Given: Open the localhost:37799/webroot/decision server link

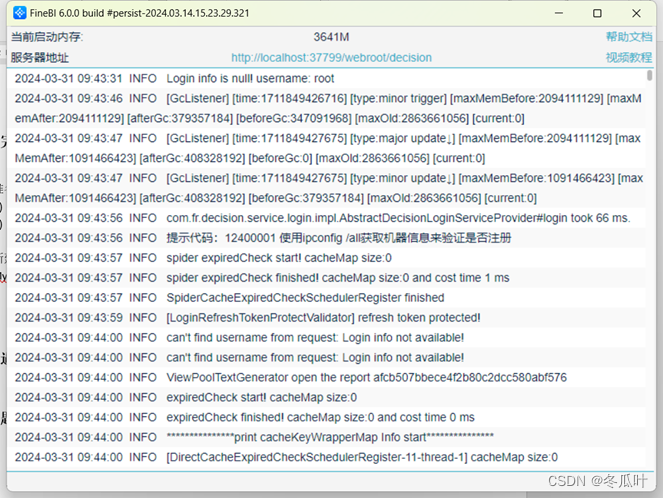Looking at the screenshot, I should (x=331, y=57).
